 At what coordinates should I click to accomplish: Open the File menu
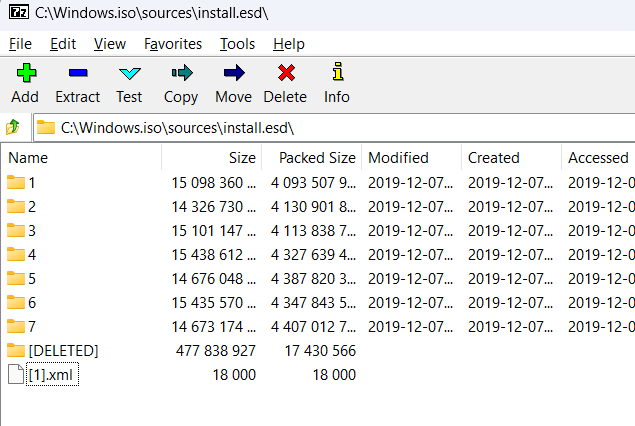click(20, 44)
